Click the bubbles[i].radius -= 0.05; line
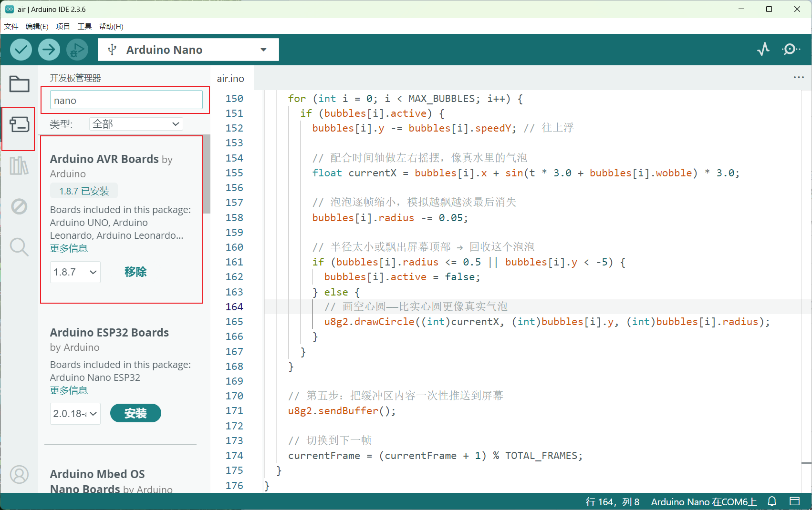The image size is (812, 510). 390,218
